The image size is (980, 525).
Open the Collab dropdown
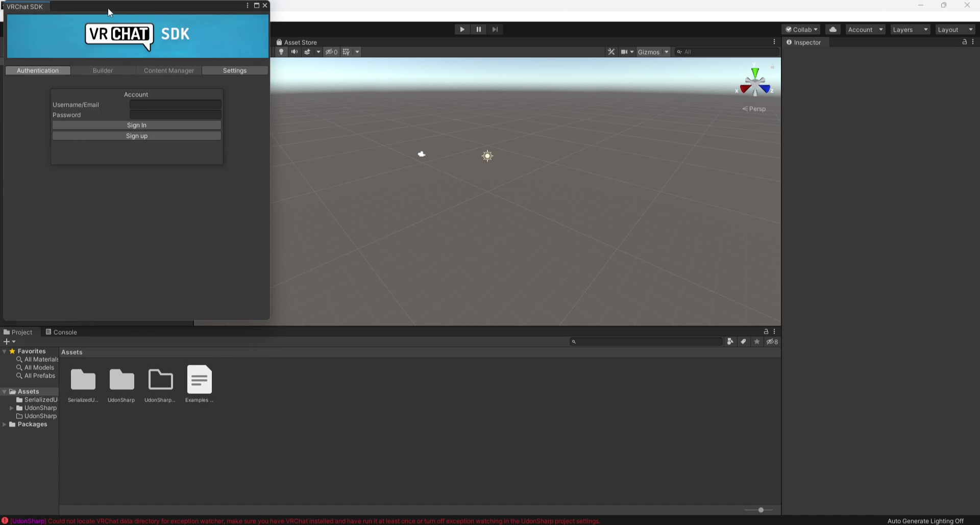click(x=801, y=30)
